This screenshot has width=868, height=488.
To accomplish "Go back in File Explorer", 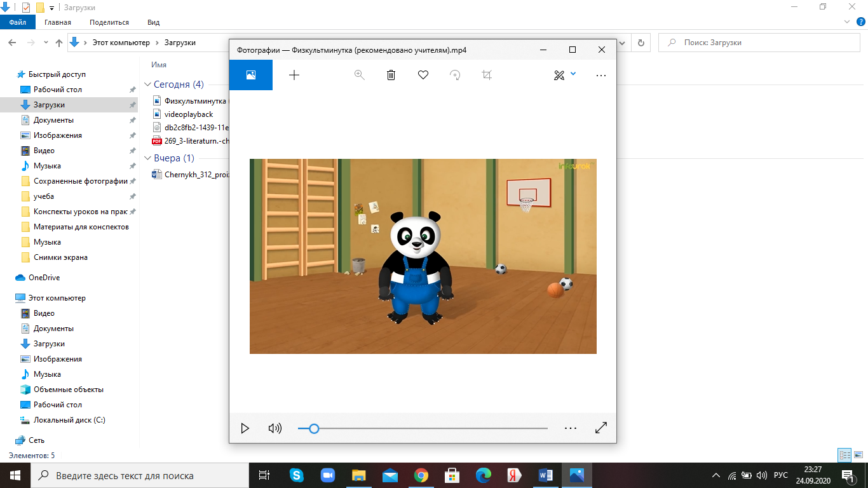I will [12, 43].
